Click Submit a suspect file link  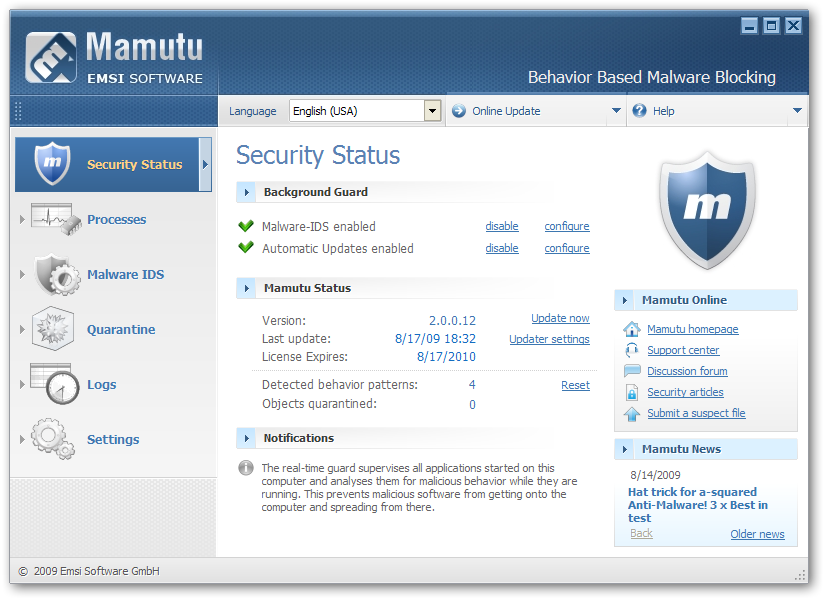696,413
